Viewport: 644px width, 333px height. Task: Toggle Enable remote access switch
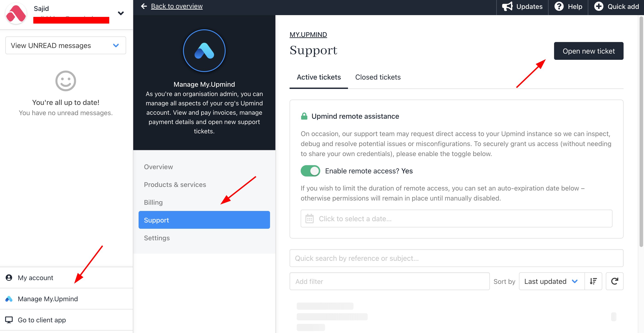click(x=310, y=171)
